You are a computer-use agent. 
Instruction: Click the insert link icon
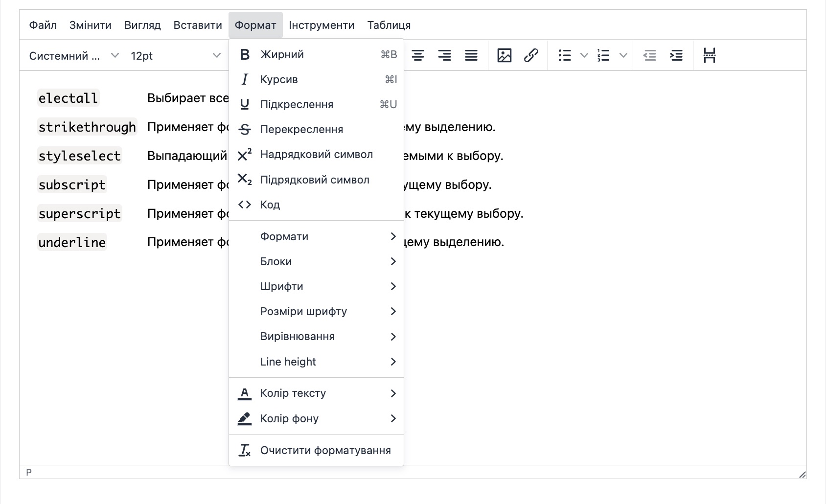click(531, 56)
